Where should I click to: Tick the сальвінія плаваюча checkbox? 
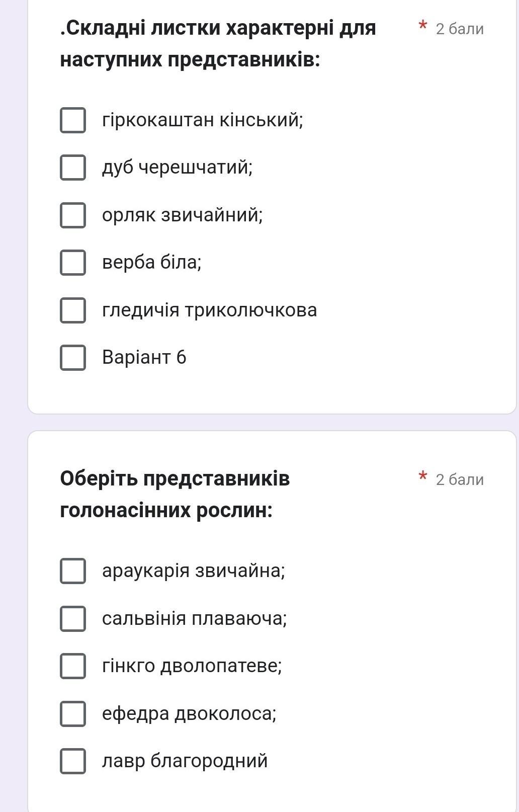[x=73, y=618]
